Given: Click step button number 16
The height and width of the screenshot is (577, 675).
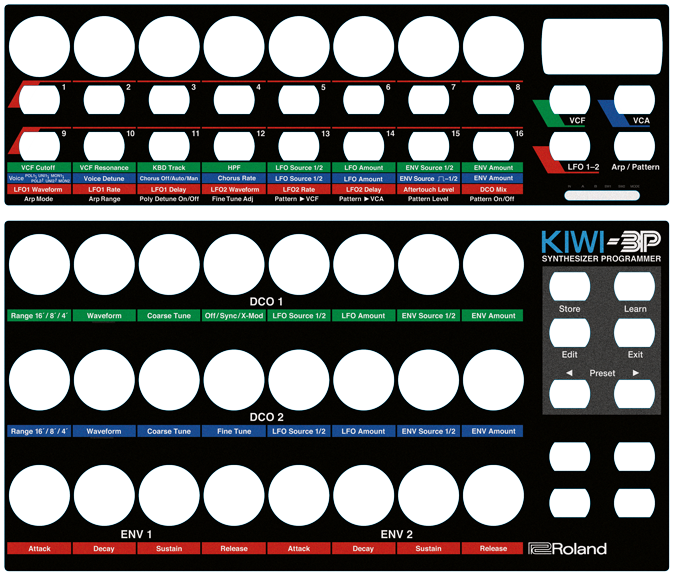Looking at the screenshot, I should pos(493,146).
